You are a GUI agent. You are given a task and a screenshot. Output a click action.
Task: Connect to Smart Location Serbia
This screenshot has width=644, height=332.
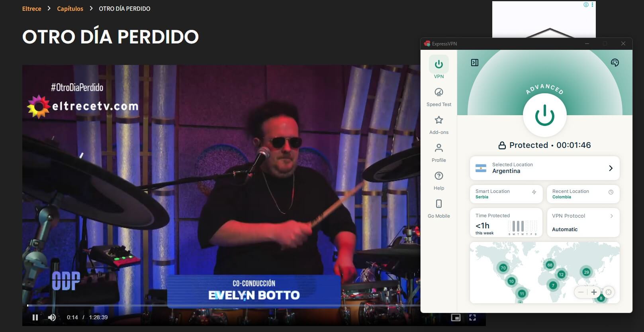[x=506, y=194]
